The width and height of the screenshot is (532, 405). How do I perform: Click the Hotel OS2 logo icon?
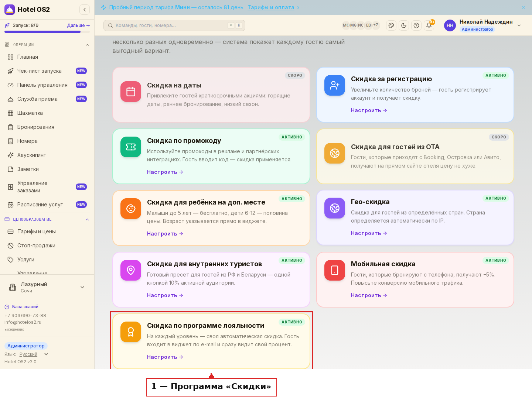click(10, 10)
